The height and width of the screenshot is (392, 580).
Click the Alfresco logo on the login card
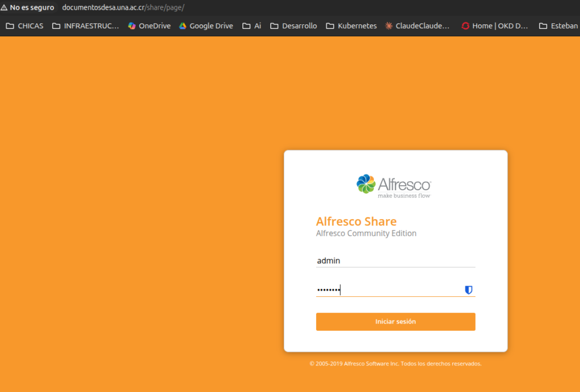click(x=395, y=186)
